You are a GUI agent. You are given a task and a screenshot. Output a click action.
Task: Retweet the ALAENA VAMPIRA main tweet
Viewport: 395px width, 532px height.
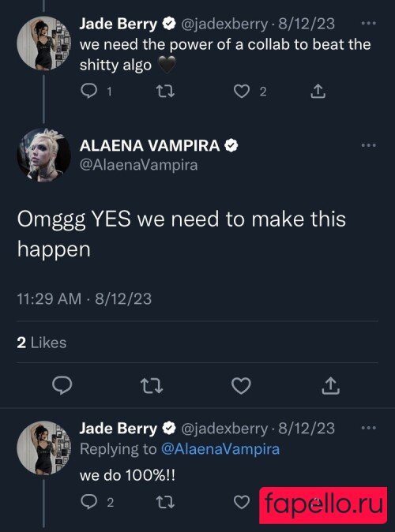click(152, 386)
